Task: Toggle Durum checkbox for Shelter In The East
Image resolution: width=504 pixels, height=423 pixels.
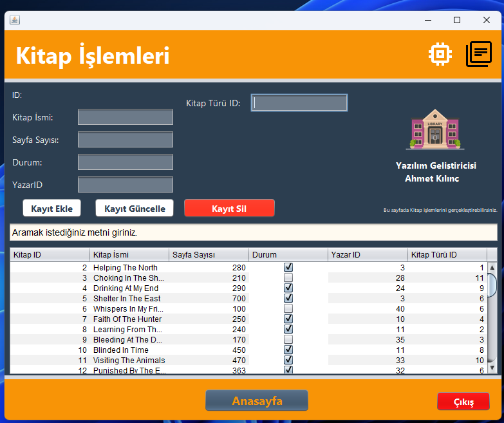Action: [288, 298]
